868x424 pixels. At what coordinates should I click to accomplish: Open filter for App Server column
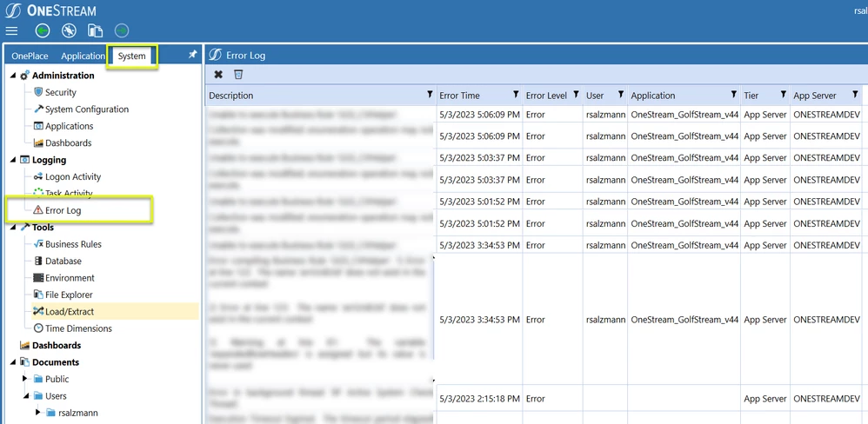point(855,95)
